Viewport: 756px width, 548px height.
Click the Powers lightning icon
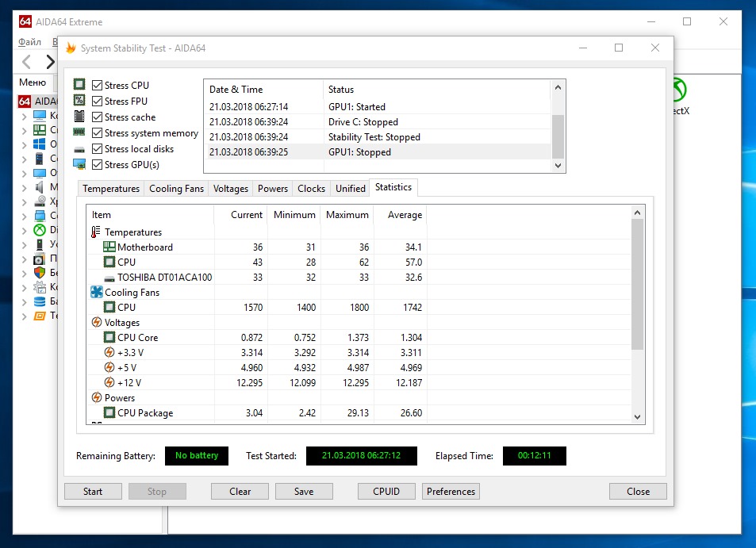pyautogui.click(x=97, y=397)
